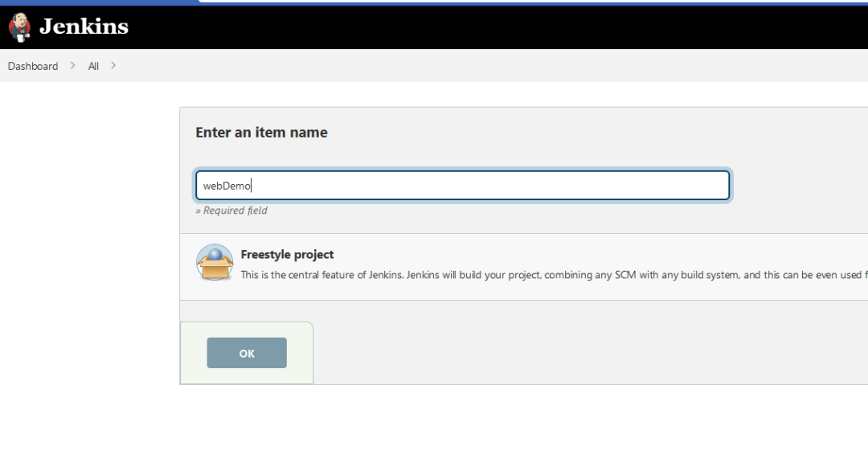The height and width of the screenshot is (451, 868).
Task: Click the Jenkins wordmark in the header
Action: [x=84, y=27]
